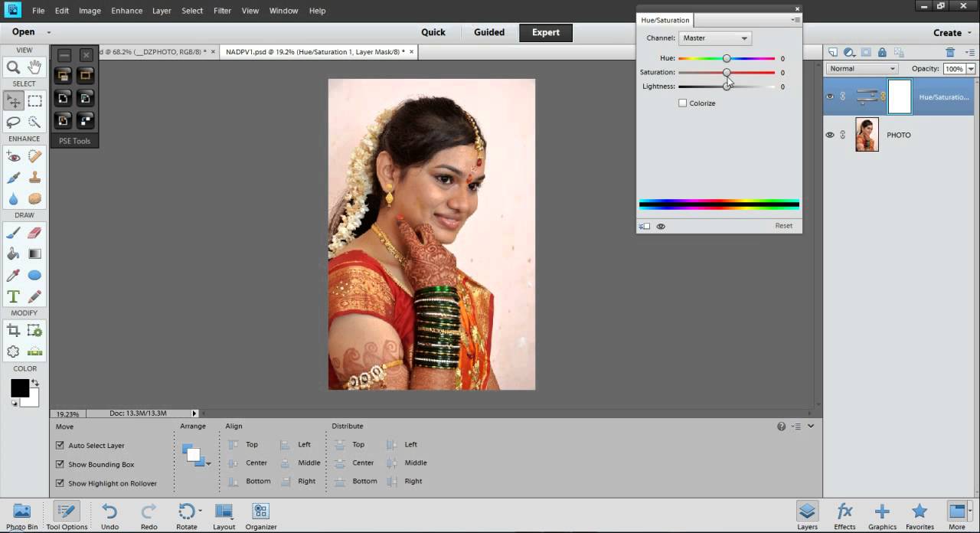The height and width of the screenshot is (533, 980).
Task: Collapse the Tool Options panel chevron
Action: click(811, 427)
